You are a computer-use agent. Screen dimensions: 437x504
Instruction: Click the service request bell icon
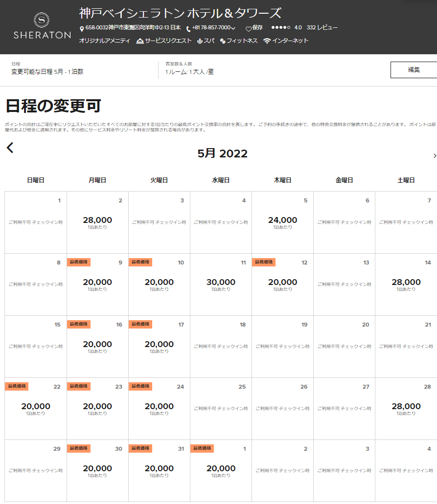coord(140,41)
